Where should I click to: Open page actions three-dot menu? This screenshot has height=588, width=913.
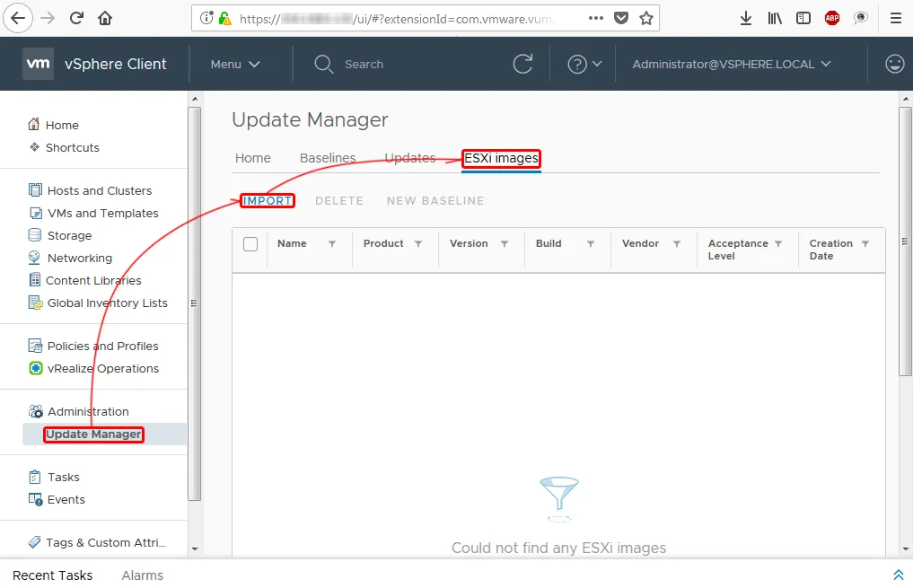[596, 18]
